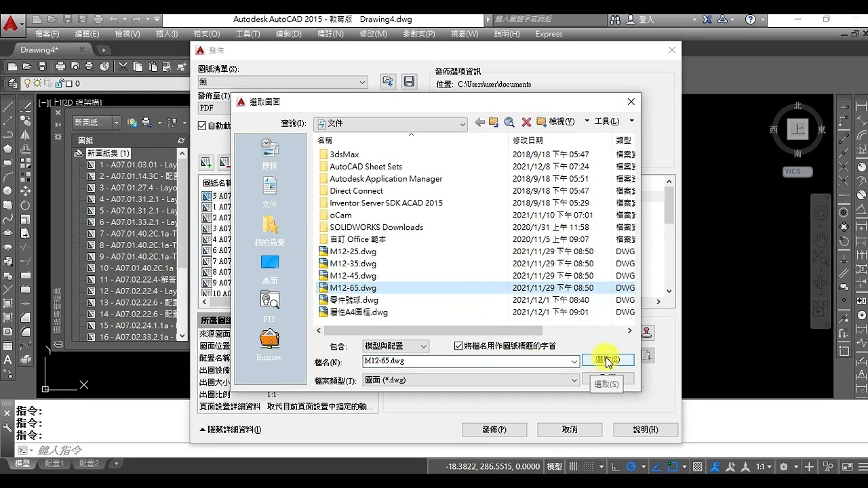Image resolution: width=868 pixels, height=488 pixels.
Task: Toggle the 自動載 checkbox in 發佈 dialog
Action: click(202, 125)
